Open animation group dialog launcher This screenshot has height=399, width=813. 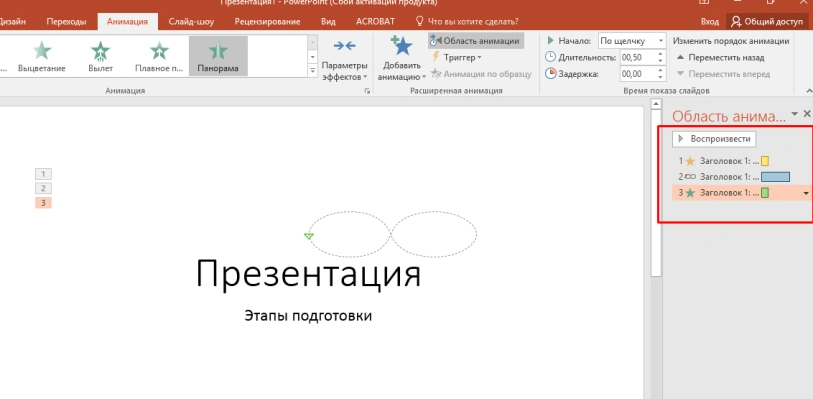367,91
